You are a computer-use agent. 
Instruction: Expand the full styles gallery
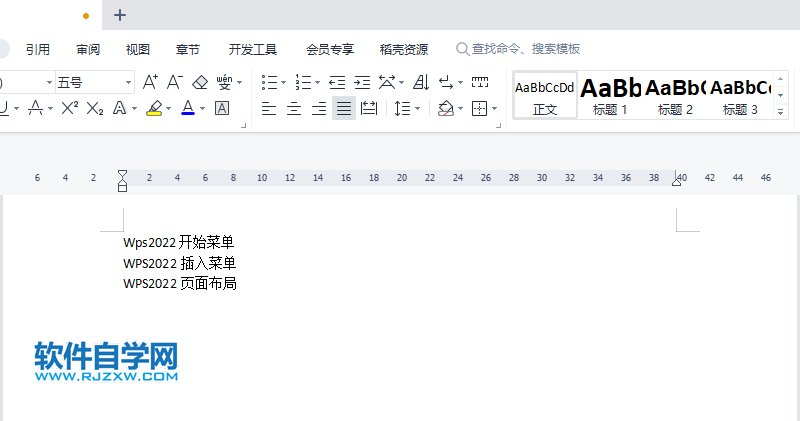780,112
